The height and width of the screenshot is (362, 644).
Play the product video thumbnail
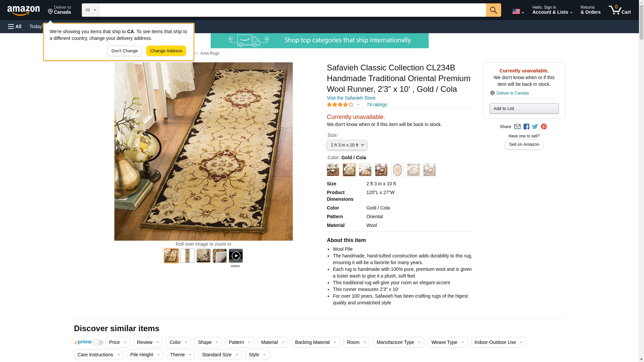point(236,256)
